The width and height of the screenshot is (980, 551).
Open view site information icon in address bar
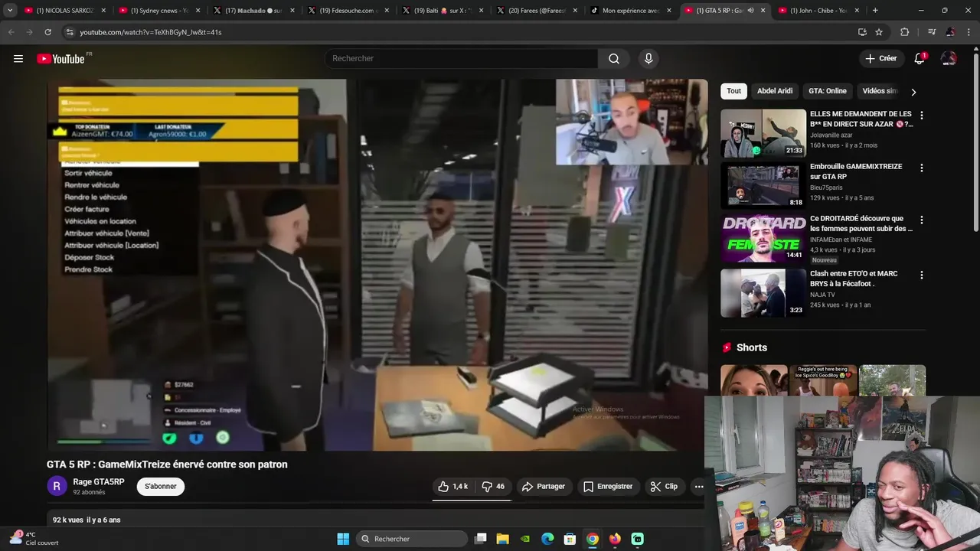point(70,32)
